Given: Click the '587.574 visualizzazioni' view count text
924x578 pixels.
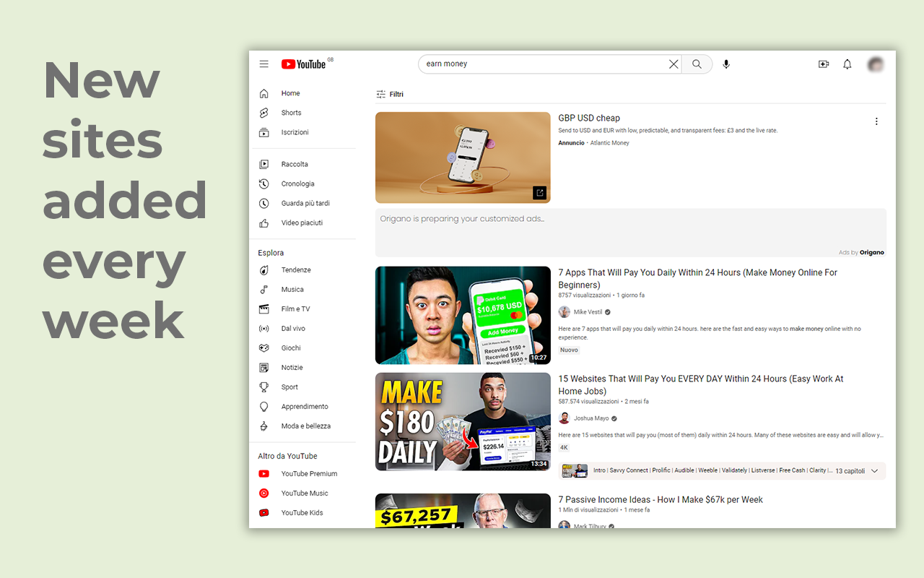Looking at the screenshot, I should tap(588, 402).
